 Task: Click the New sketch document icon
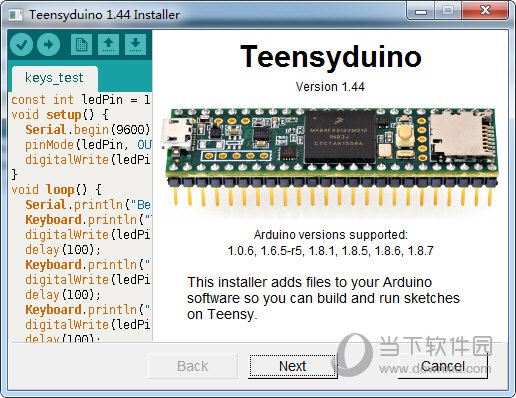(81, 44)
